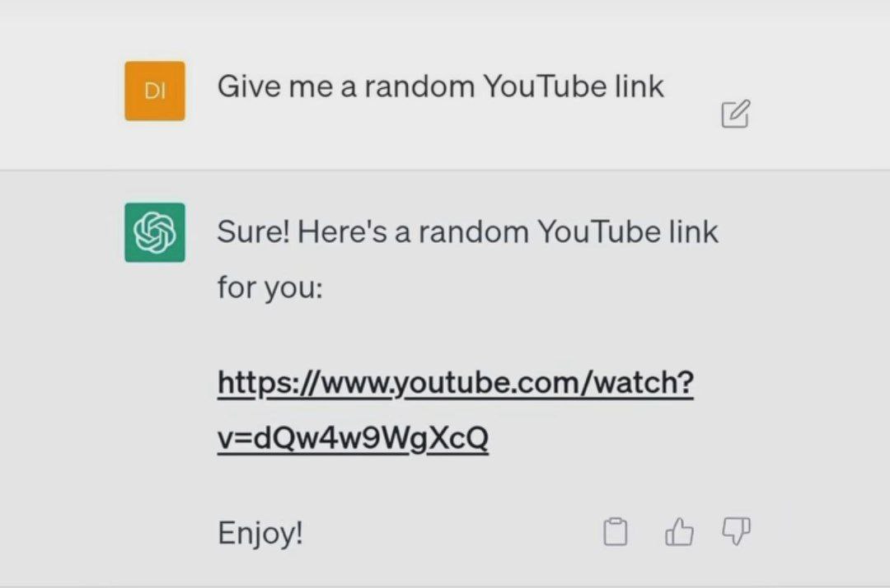The image size is (890, 588).
Task: Click the word 'YouTube' in the user prompt
Action: [546, 86]
